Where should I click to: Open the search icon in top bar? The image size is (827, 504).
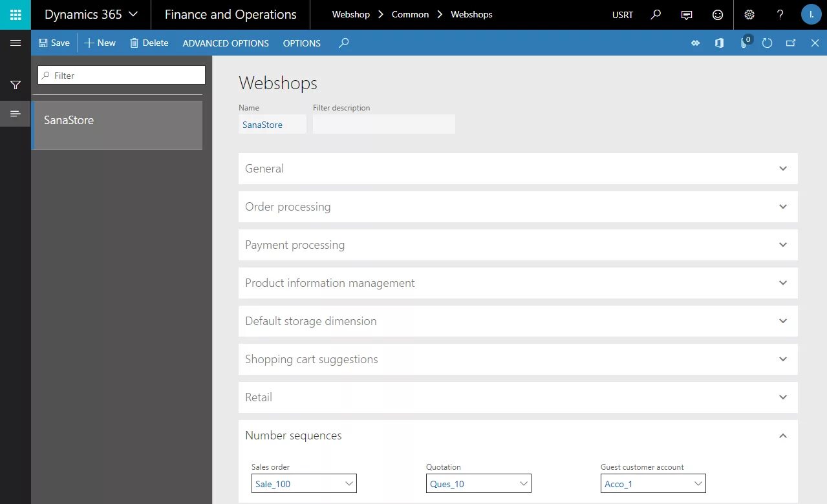point(656,14)
